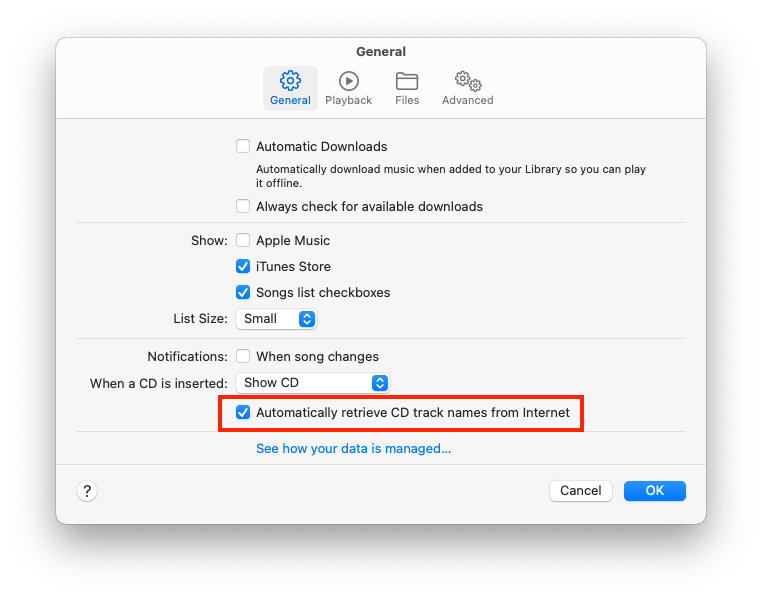Check Always check for available downloads
Screen dimensions: 762x598
pyautogui.click(x=243, y=206)
